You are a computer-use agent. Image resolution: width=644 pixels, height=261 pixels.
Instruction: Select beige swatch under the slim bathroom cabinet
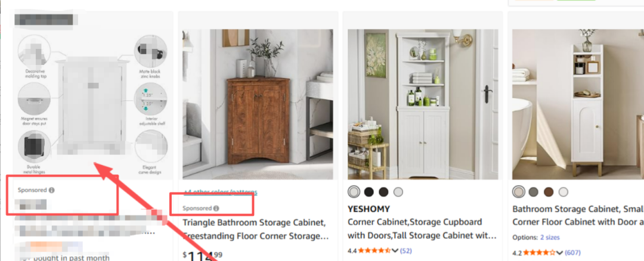tap(519, 192)
